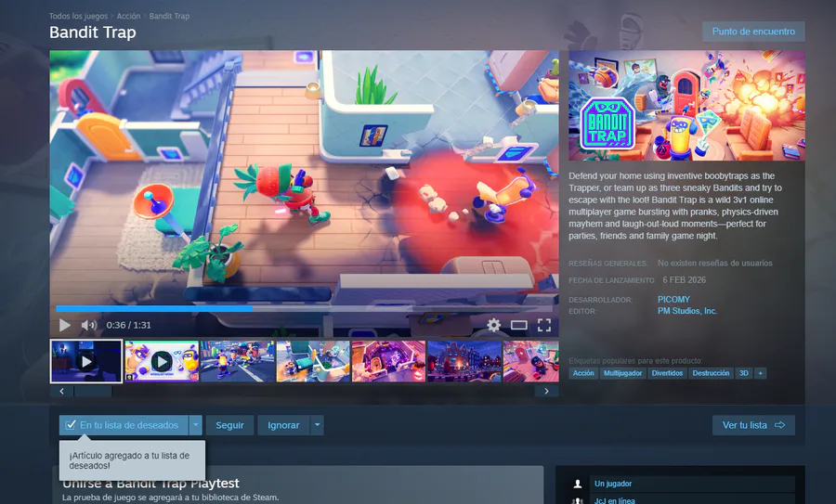This screenshot has height=504, width=836.
Task: Open the third screenshot thumbnail
Action: [x=237, y=361]
